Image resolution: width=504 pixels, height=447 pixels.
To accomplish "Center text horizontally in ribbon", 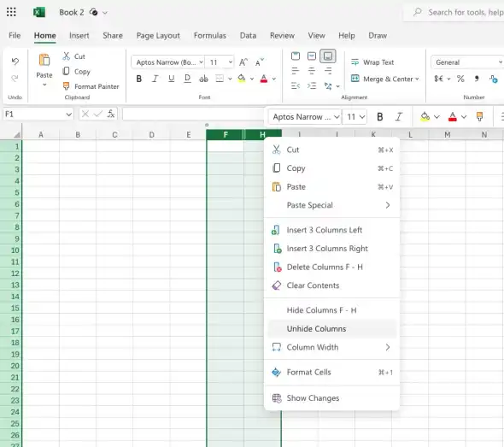I will coord(312,70).
